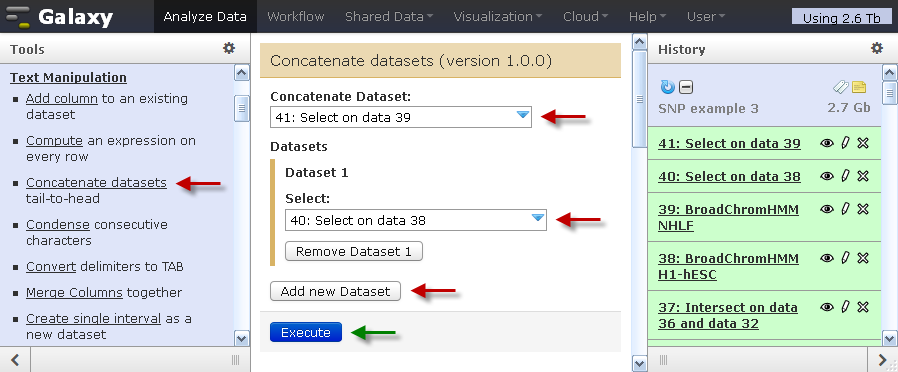This screenshot has width=898, height=372.
Task: View data for 41: Select on data 39
Action: (x=826, y=143)
